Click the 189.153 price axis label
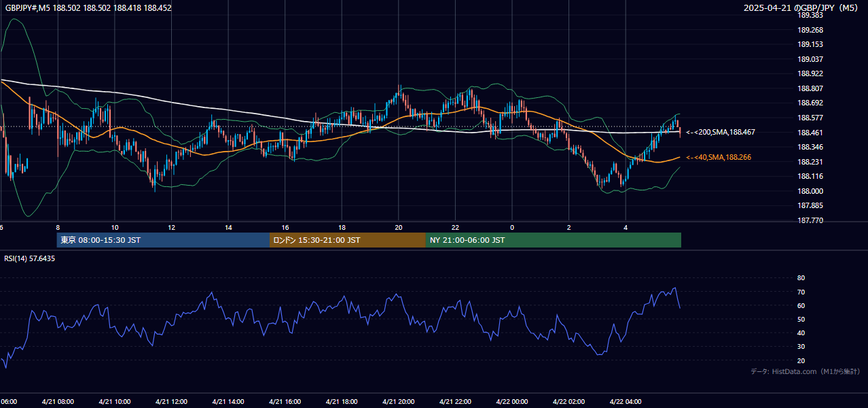Image resolution: width=868 pixels, height=408 pixels. click(x=810, y=44)
